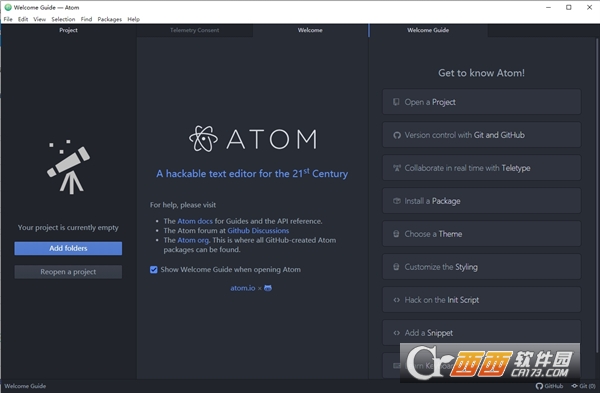Click the Add folders button

click(68, 248)
